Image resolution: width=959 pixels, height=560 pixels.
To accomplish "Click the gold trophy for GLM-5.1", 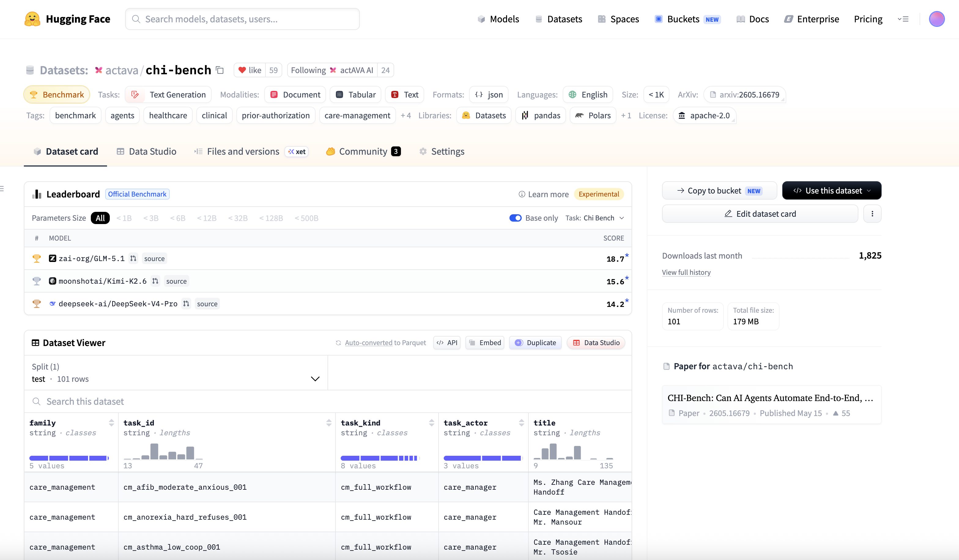I will (36, 259).
